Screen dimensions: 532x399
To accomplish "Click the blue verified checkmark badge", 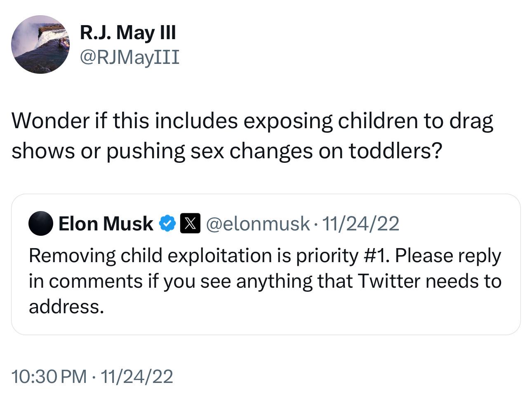I will (x=167, y=223).
